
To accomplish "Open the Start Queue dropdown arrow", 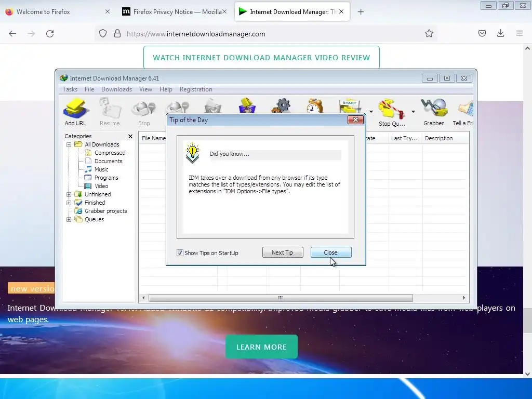I will pos(371,111).
